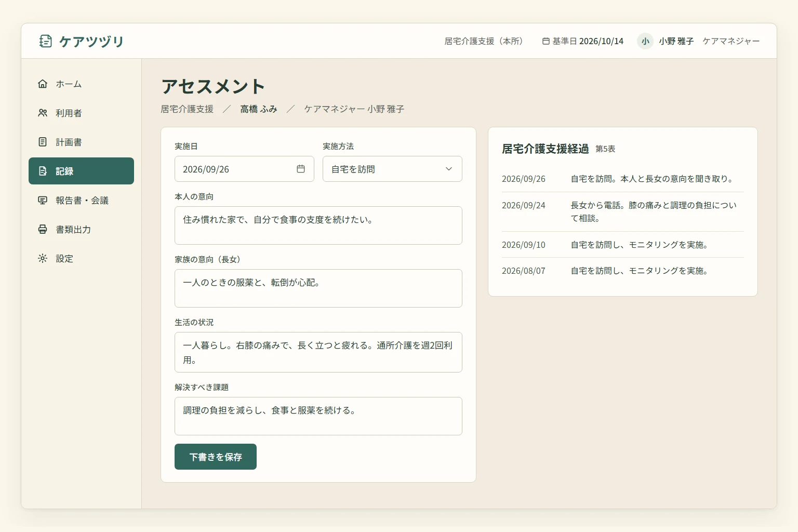Click the presentation icon beside 報告書・会議

point(43,200)
